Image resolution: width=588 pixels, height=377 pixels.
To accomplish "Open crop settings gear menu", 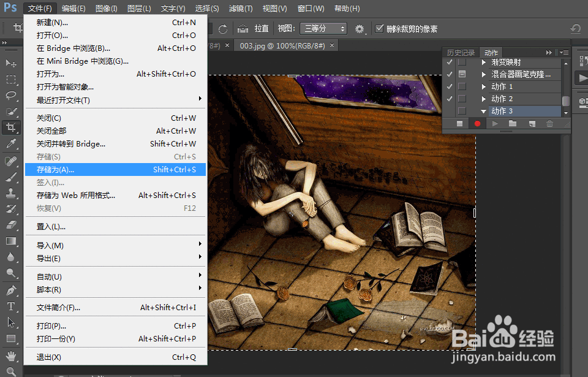I will click(x=360, y=29).
